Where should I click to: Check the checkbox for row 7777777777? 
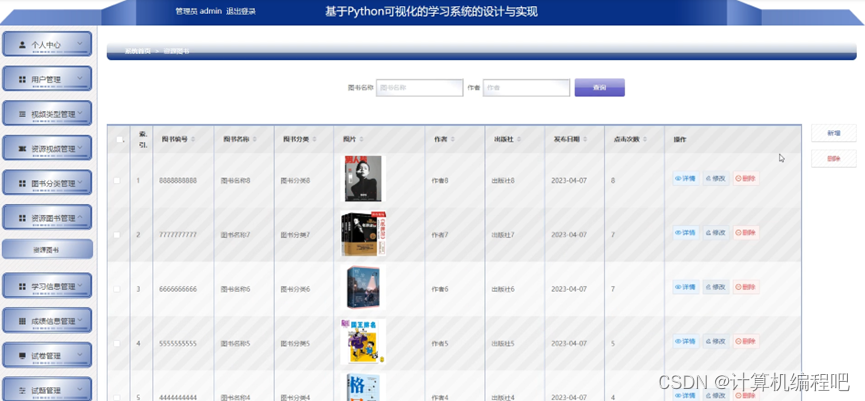116,234
